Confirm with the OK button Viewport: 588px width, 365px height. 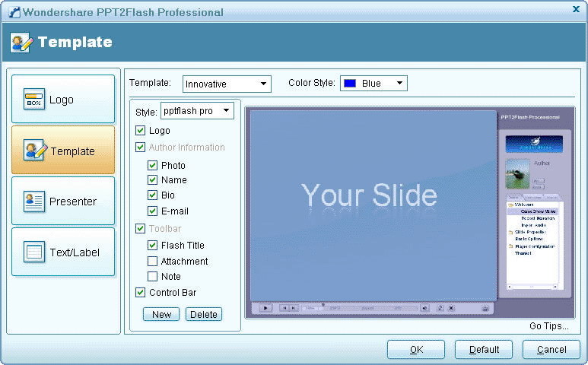(416, 349)
